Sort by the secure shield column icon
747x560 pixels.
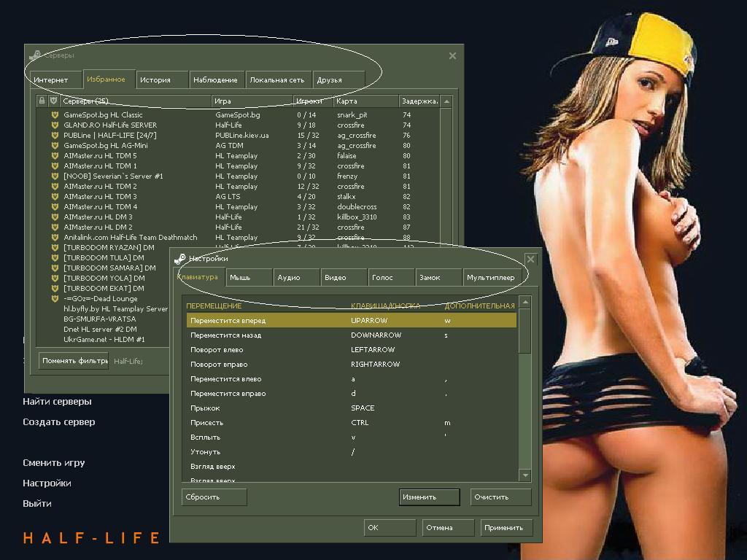(54, 101)
